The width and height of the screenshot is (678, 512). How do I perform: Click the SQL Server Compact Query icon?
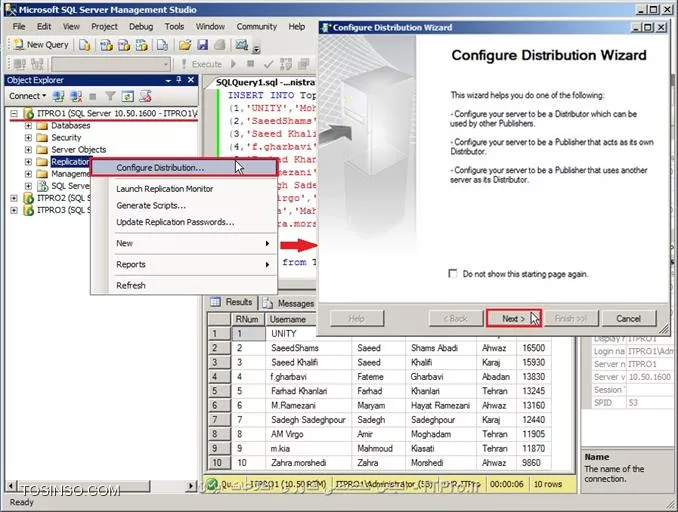(x=162, y=45)
